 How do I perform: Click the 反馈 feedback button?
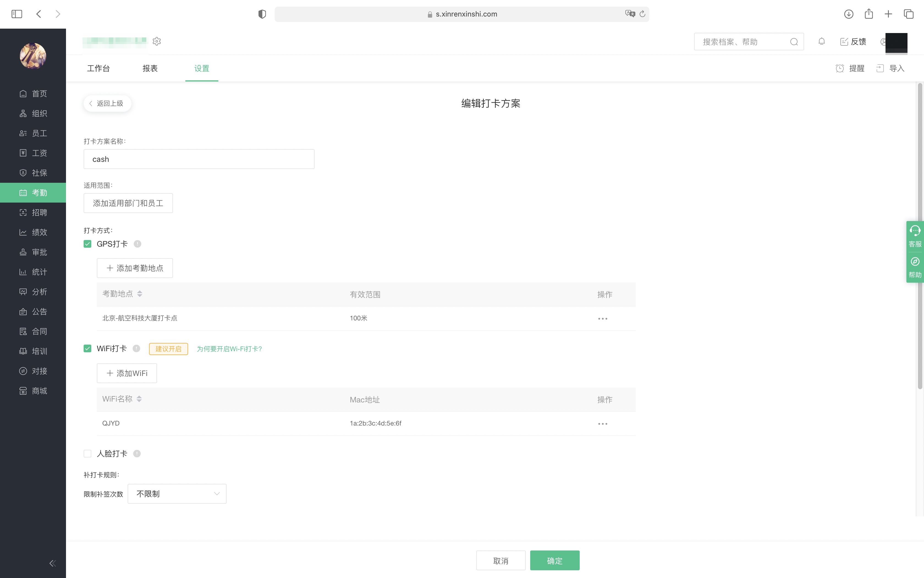(853, 42)
